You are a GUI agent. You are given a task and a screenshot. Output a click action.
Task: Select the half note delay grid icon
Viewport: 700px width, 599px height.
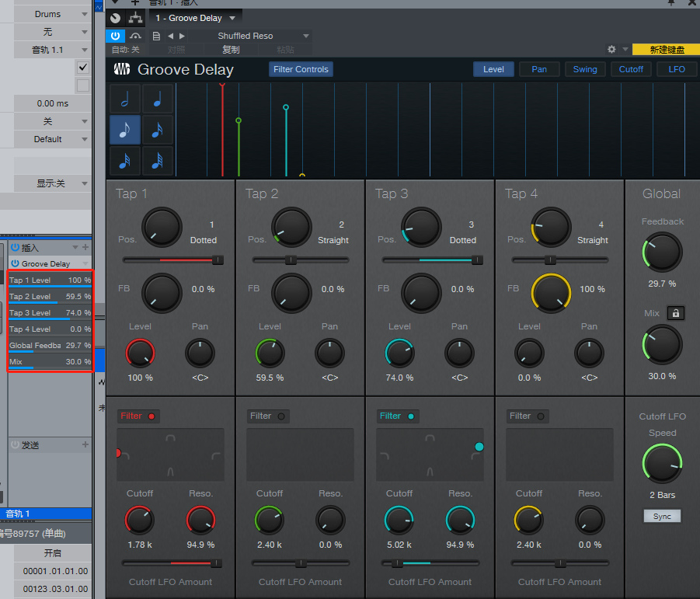(125, 99)
